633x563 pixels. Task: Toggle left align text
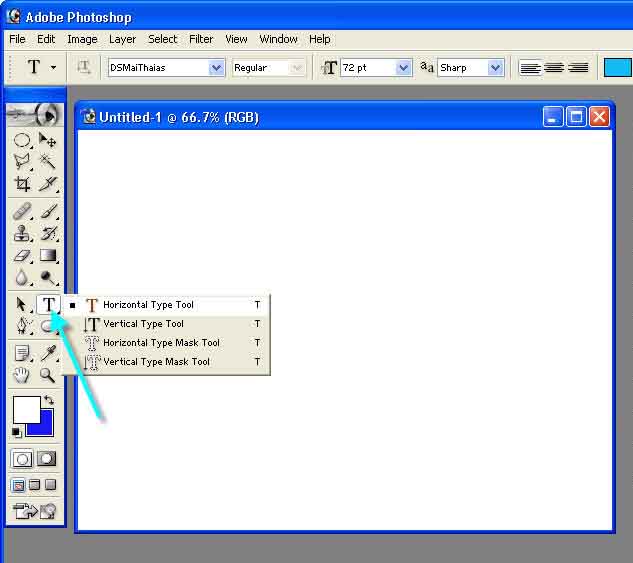click(530, 68)
